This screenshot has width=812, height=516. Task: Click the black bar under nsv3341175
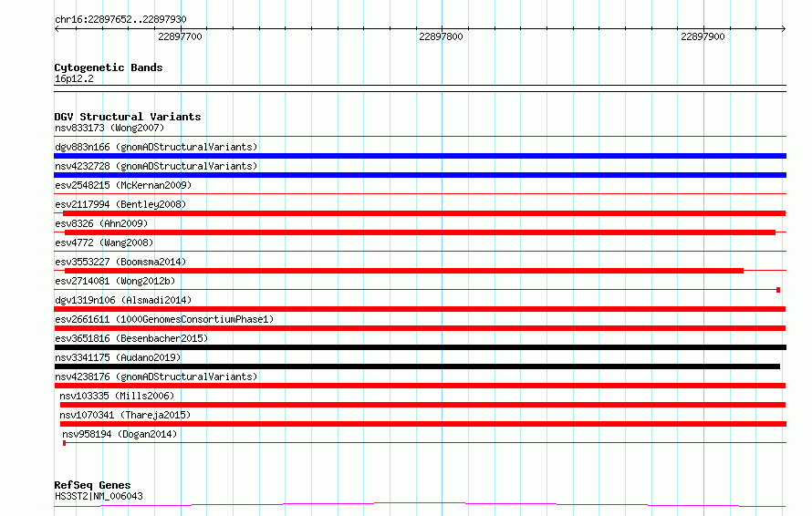[x=417, y=366]
